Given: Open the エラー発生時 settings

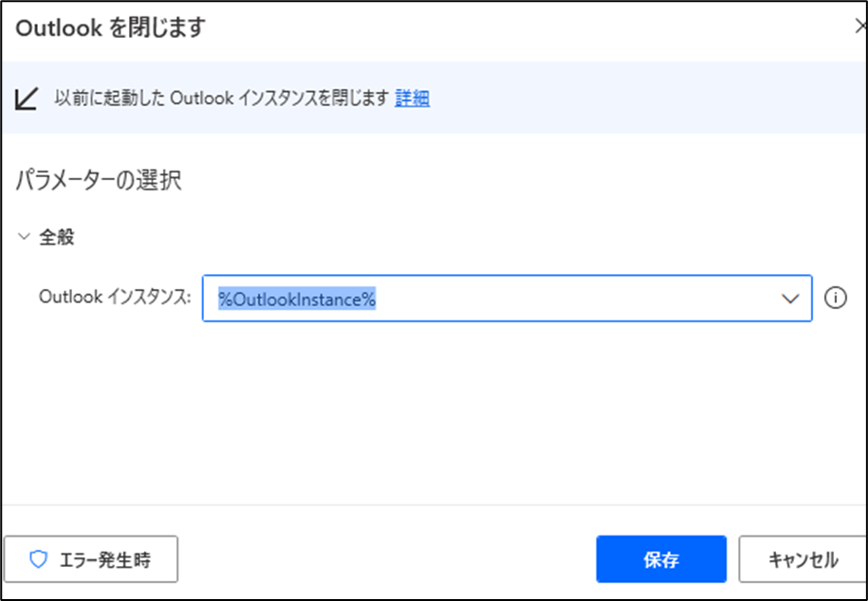Looking at the screenshot, I should click(x=91, y=559).
